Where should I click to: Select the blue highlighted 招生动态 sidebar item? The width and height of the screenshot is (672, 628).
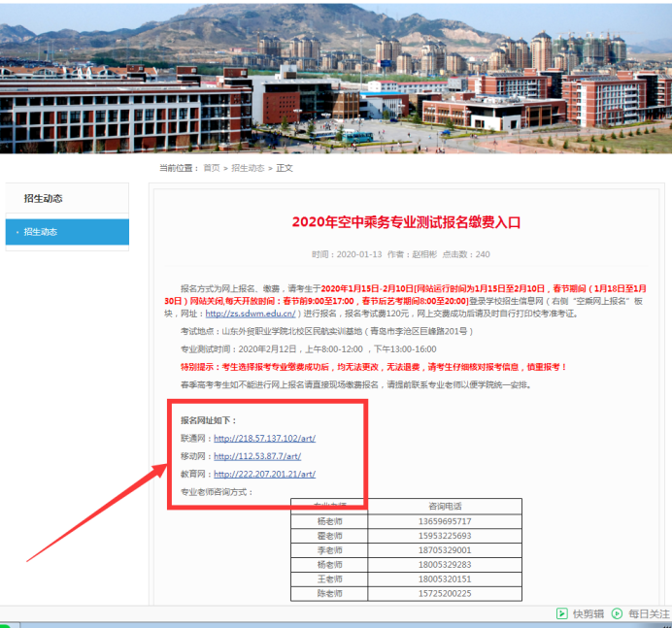(x=67, y=232)
